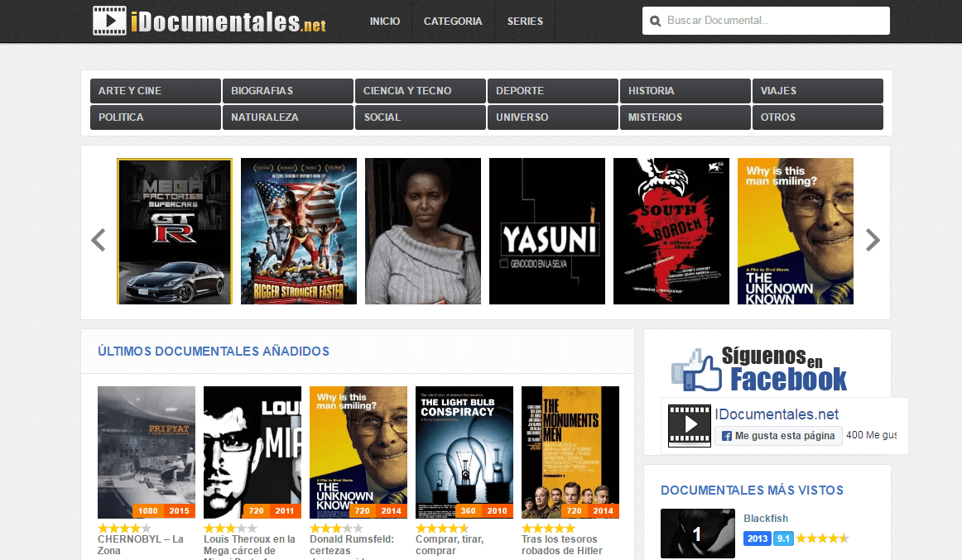
Task: Click the search magnifier icon
Action: (x=655, y=21)
